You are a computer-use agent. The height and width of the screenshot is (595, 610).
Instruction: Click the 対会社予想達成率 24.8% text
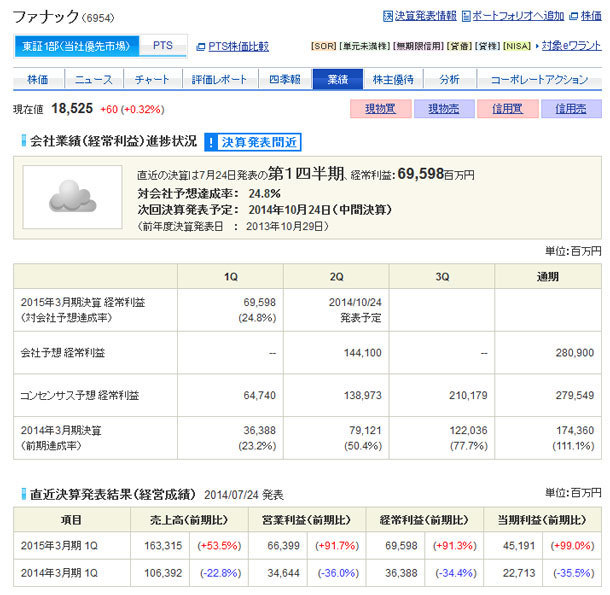point(209,193)
